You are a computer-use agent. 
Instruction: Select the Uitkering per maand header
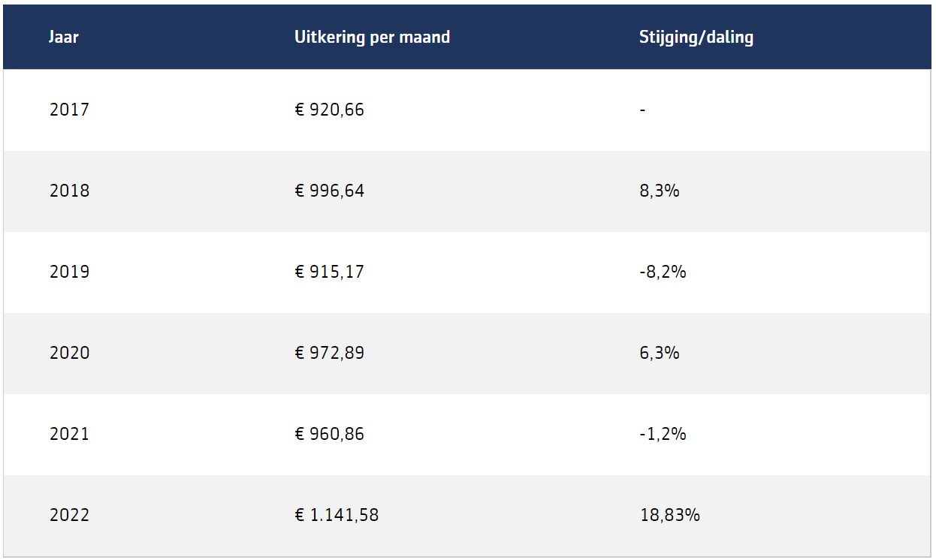coord(373,37)
